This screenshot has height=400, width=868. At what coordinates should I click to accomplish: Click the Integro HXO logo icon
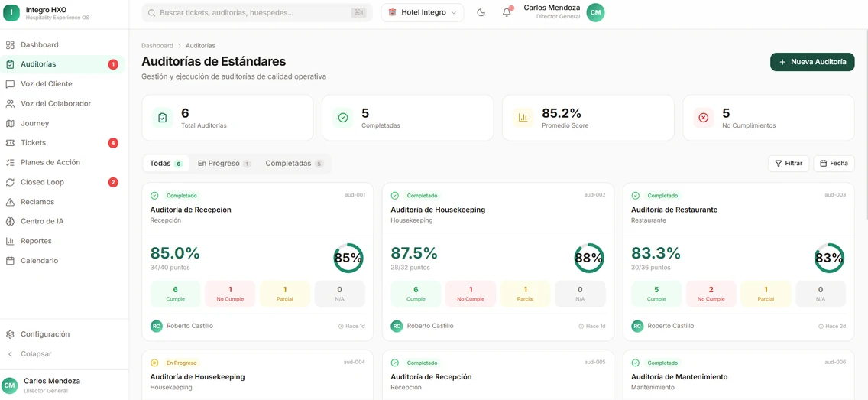(11, 13)
